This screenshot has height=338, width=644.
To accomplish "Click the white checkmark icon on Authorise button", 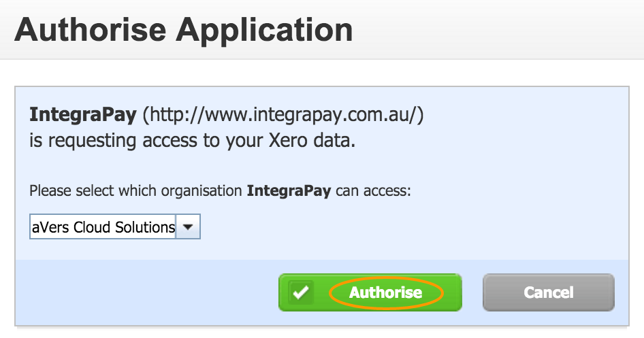I will (301, 292).
